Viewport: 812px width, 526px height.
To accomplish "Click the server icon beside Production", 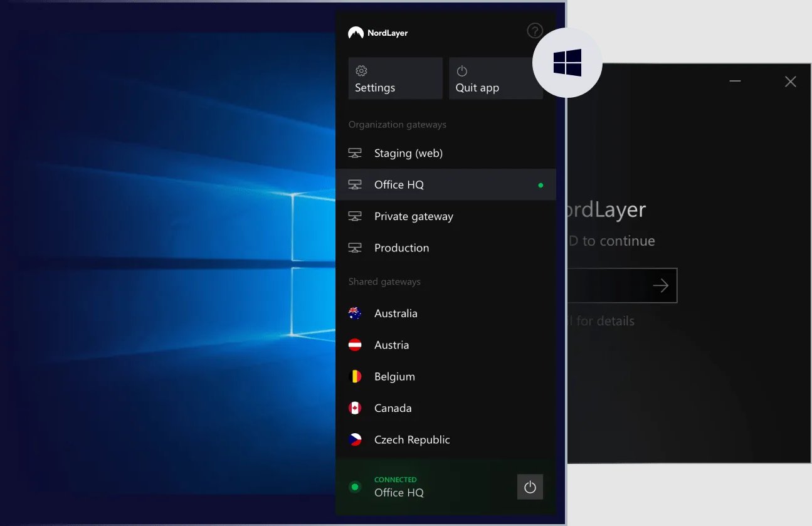I will 355,248.
